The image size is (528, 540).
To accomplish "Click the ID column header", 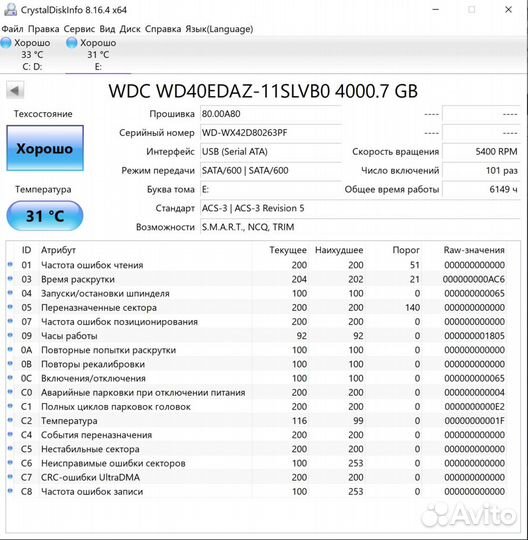I will pos(27,250).
